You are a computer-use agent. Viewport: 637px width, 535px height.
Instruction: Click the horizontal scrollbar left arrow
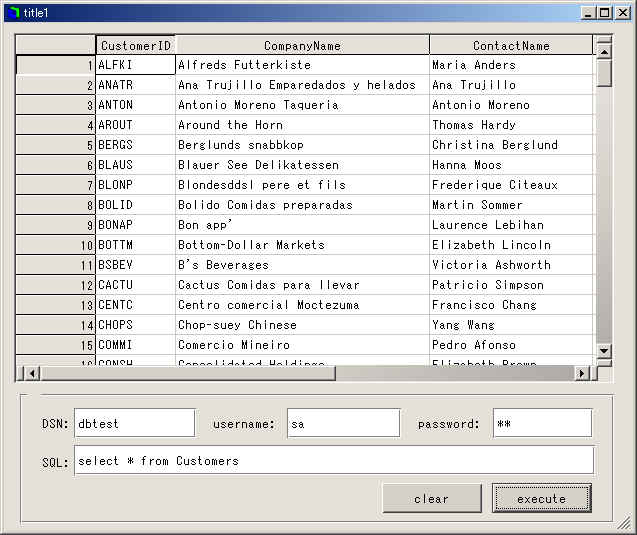[31, 373]
